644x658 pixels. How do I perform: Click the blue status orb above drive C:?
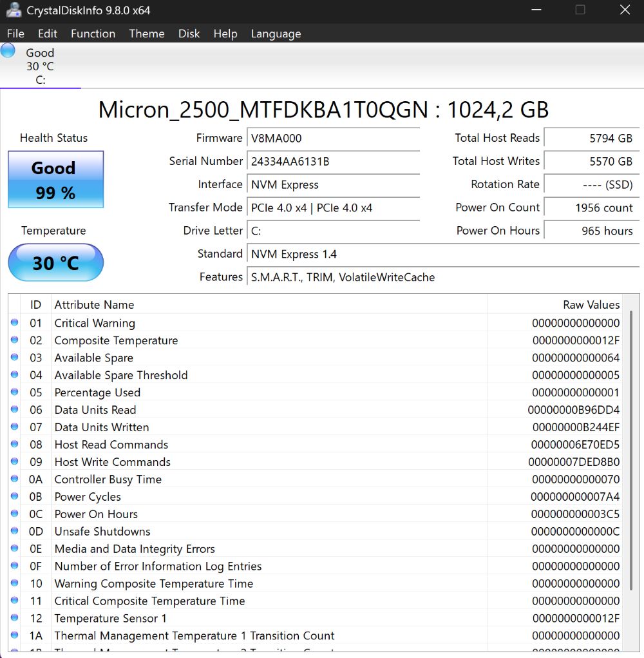click(8, 50)
